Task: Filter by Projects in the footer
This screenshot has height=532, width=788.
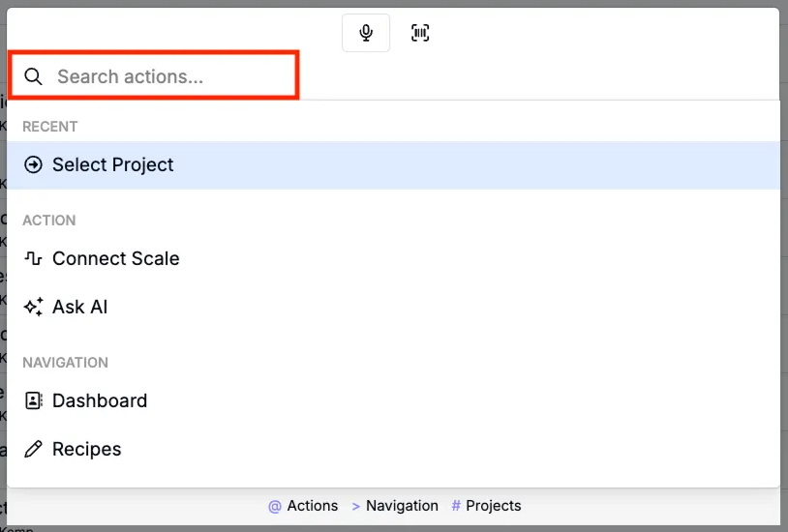Action: point(493,506)
